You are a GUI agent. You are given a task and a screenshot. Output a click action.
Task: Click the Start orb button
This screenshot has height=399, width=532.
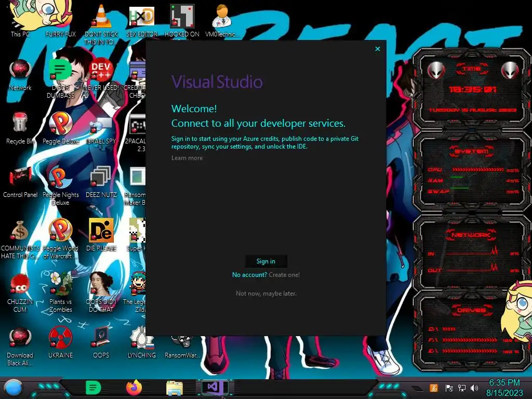[14, 388]
